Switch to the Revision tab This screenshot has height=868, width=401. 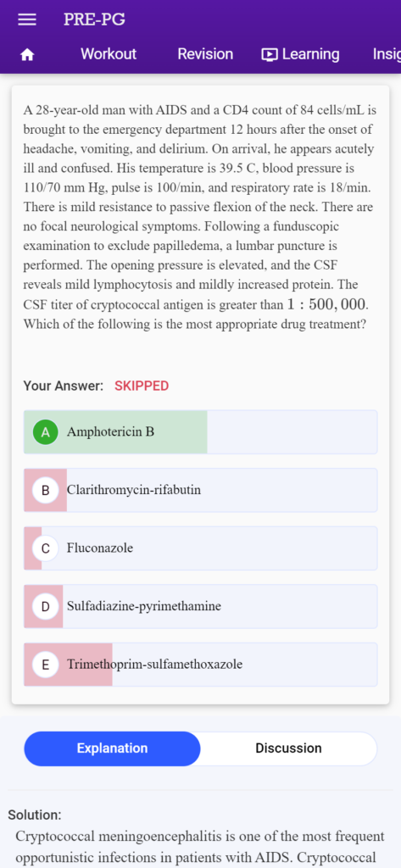pos(205,54)
